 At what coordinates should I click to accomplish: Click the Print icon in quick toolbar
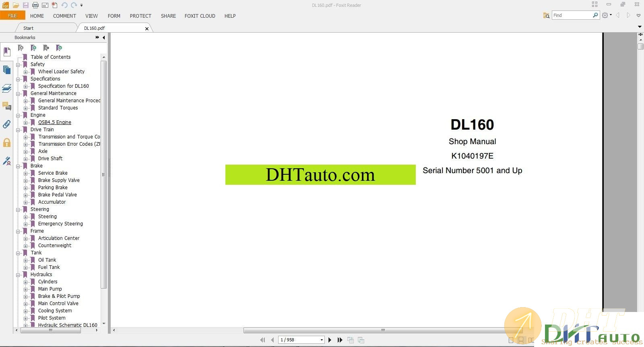tap(35, 5)
